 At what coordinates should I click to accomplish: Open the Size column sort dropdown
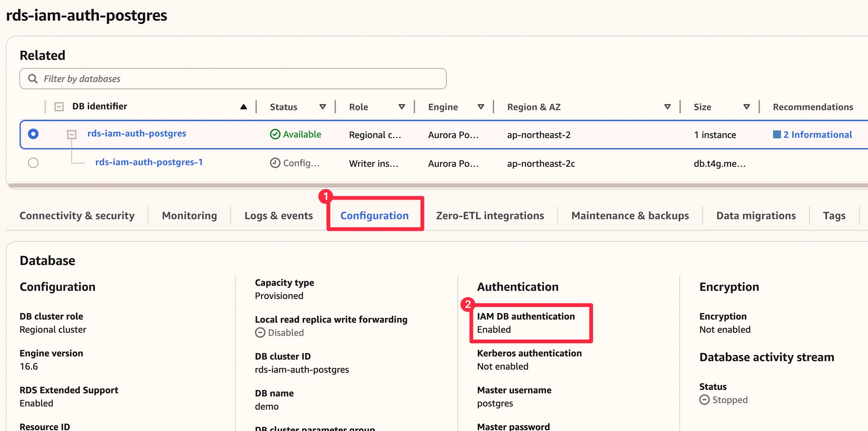point(747,107)
